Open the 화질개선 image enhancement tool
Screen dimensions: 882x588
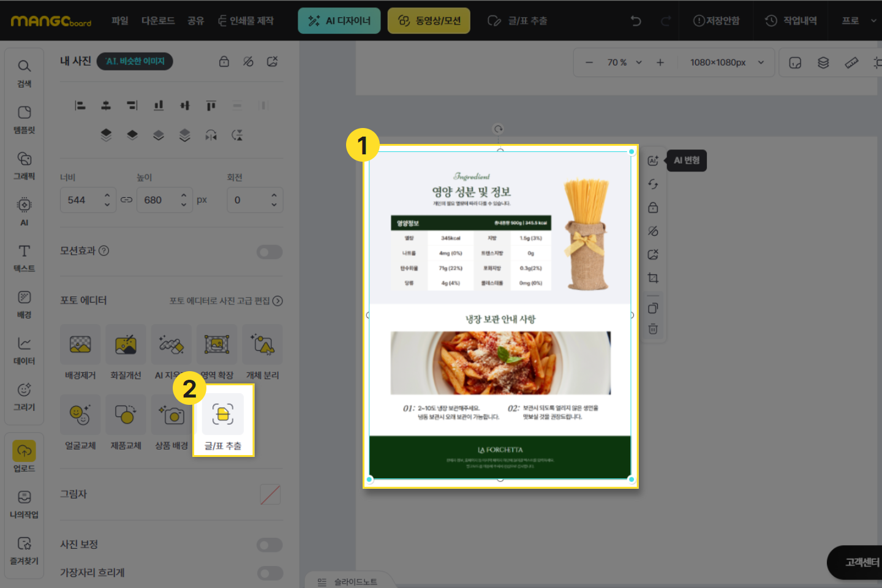point(126,345)
